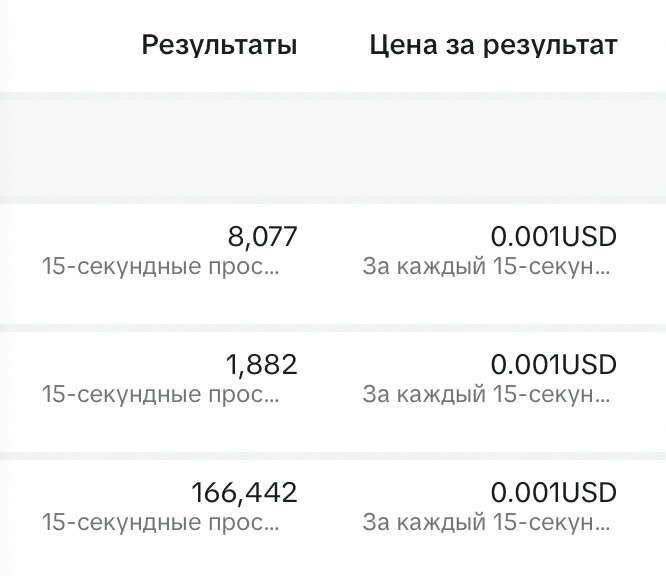Click the truncated description under 166,442
This screenshot has width=666, height=576.
pos(161,523)
